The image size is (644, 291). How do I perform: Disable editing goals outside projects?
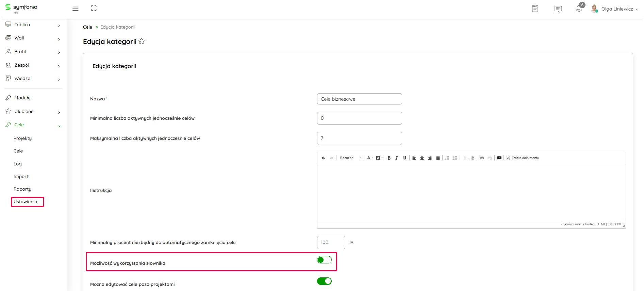tap(324, 281)
